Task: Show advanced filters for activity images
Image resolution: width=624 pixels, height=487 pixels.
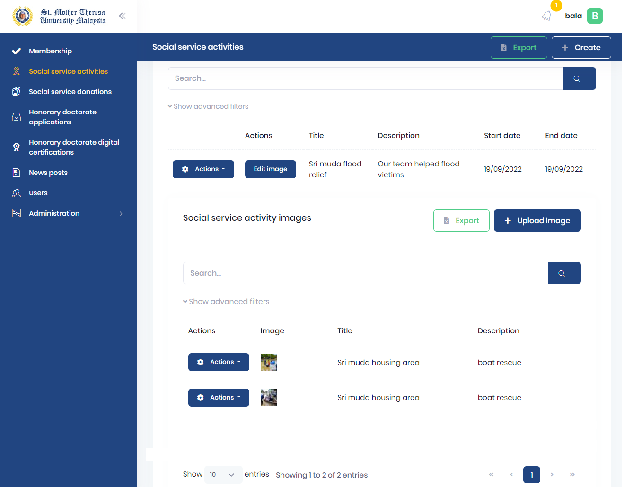Action: tap(226, 301)
